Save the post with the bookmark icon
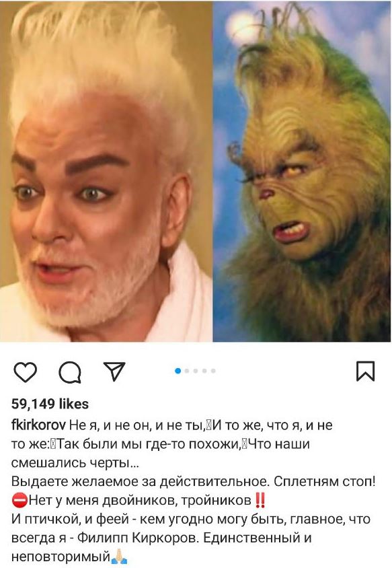392x568 pixels. point(366,371)
